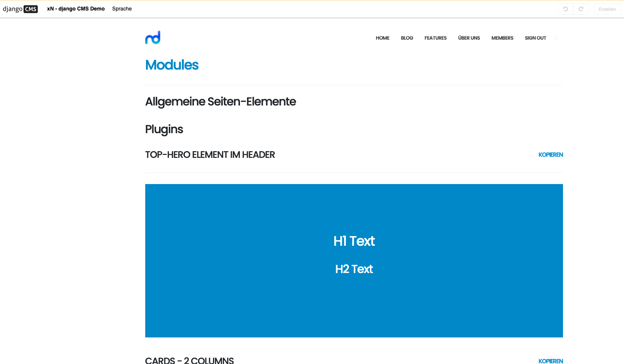
Task: Click the django CMS logo in toolbar
Action: (20, 9)
